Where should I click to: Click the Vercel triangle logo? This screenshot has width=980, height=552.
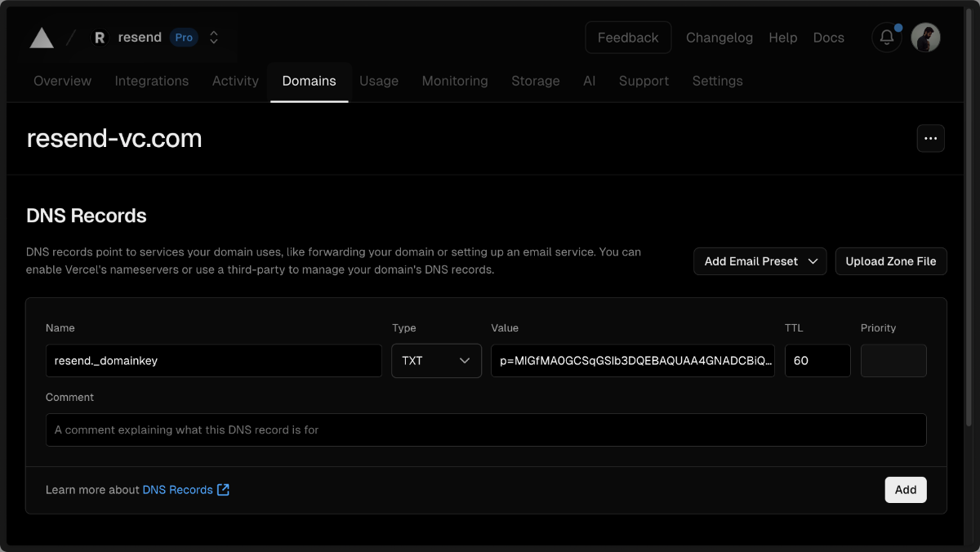pos(42,38)
